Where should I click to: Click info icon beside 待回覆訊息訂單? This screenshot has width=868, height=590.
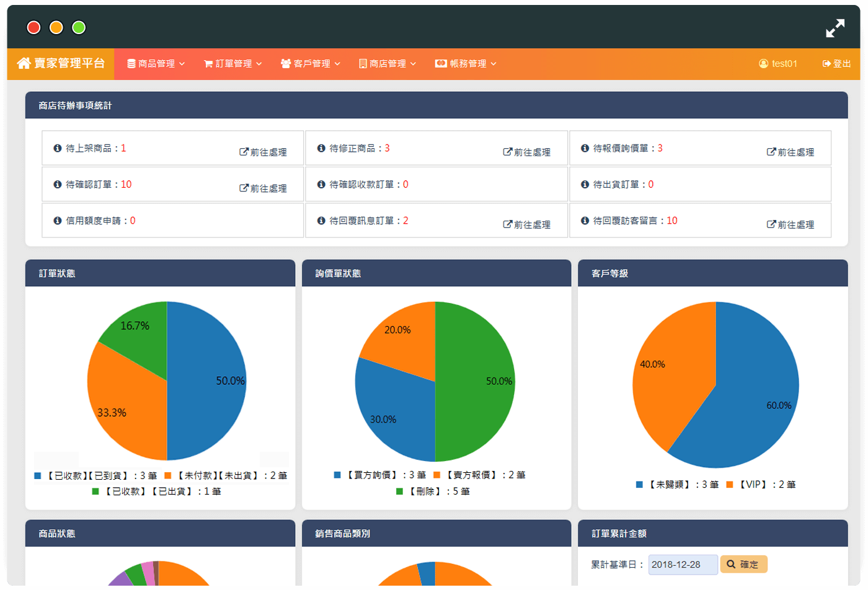coord(321,221)
